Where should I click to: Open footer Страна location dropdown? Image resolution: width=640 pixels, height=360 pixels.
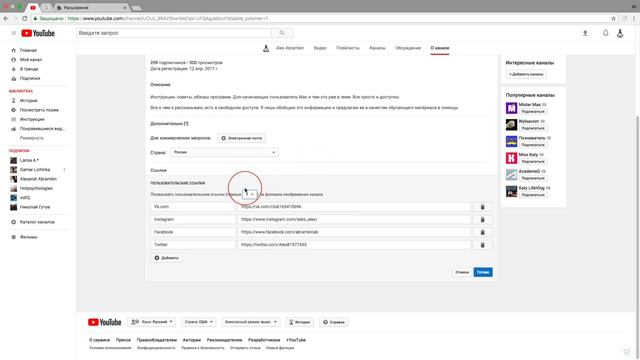click(199, 322)
